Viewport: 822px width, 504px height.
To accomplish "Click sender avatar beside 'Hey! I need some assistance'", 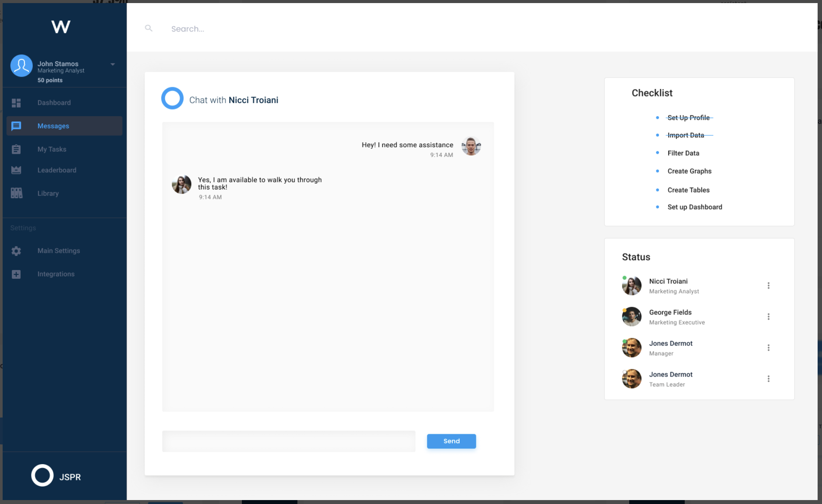I will [x=471, y=146].
